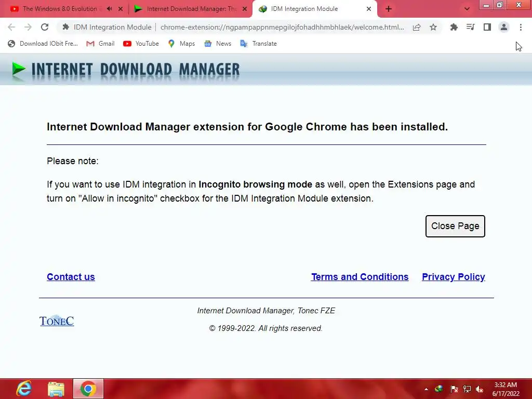532x399 pixels.
Task: Click the IDM tray icon
Action: click(438, 389)
